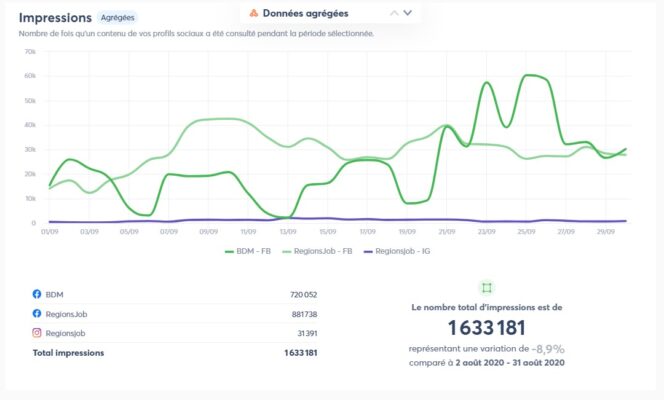Select the Agrégées badge beside Impressions
The width and height of the screenshot is (664, 400).
click(x=118, y=18)
